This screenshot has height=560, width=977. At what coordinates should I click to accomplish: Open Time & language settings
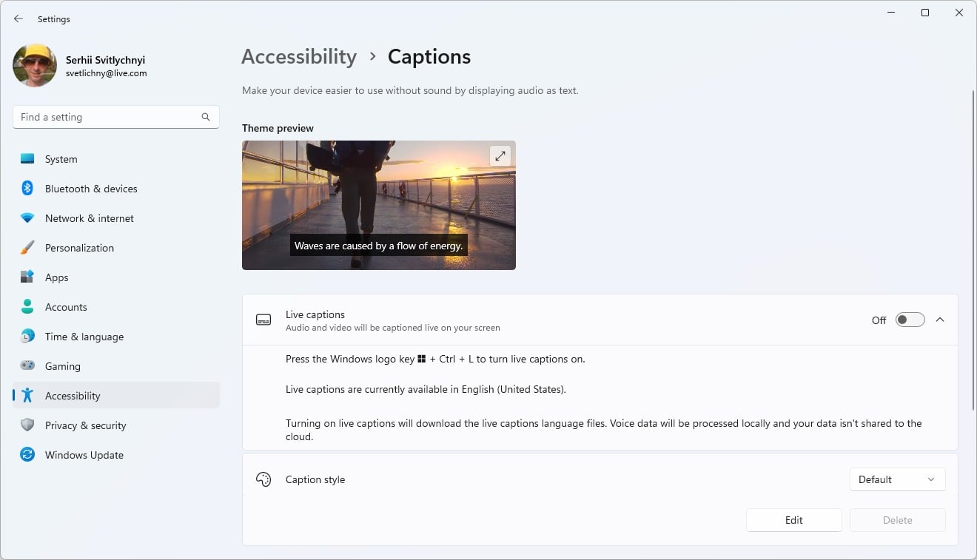coord(116,337)
